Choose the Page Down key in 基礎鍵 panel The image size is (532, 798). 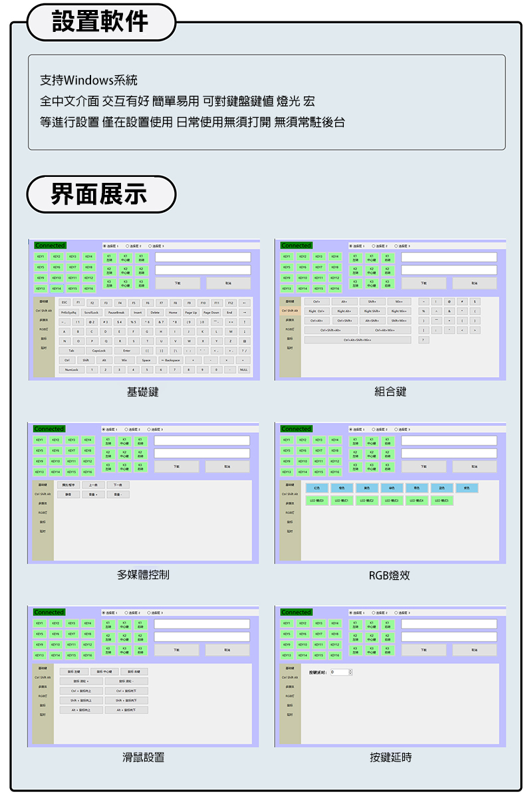211,312
